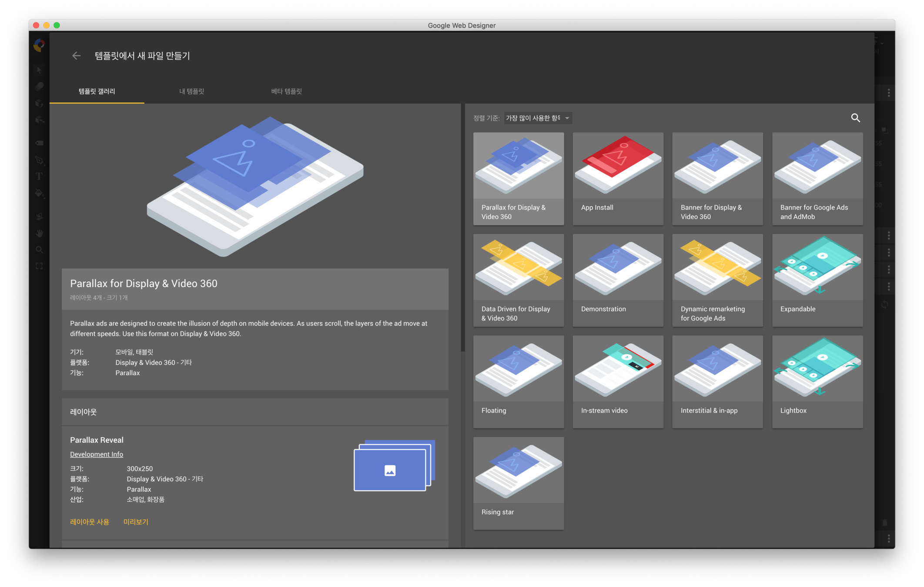This screenshot has height=587, width=924.
Task: Switch to the 베타 템플릿 tab
Action: coord(286,91)
